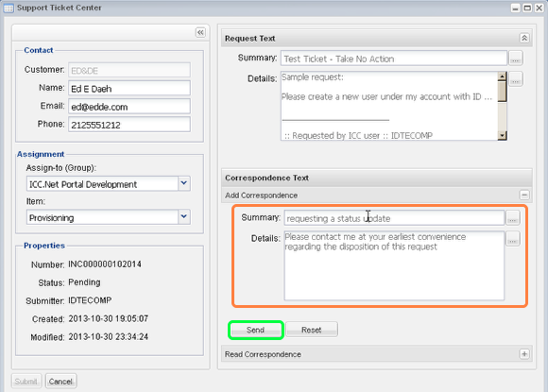This screenshot has height=392, width=548.
Task: Open the Assign-to Group dropdown
Action: click(x=184, y=183)
